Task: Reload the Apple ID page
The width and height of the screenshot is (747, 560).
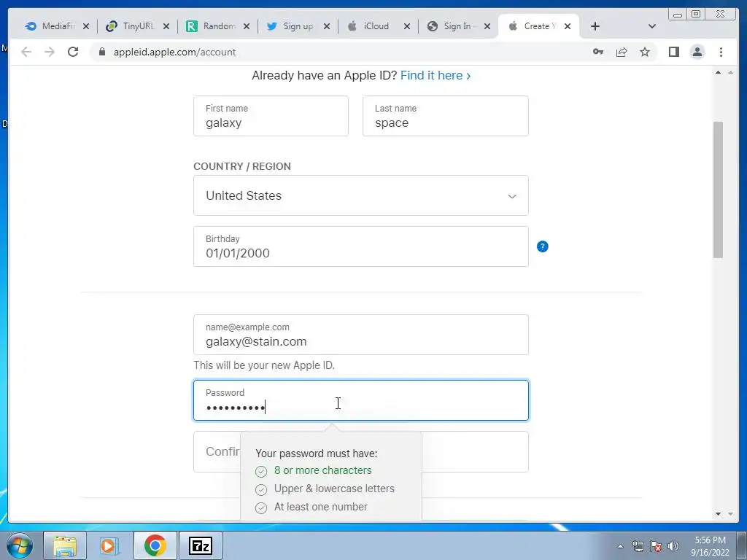Action: pos(73,52)
